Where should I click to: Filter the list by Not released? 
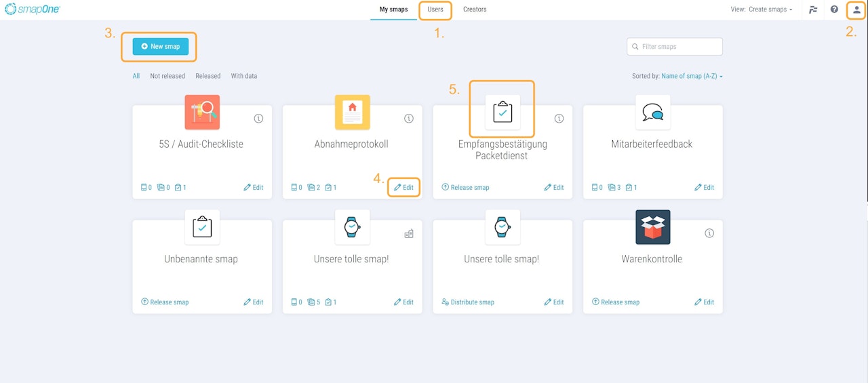(x=167, y=76)
